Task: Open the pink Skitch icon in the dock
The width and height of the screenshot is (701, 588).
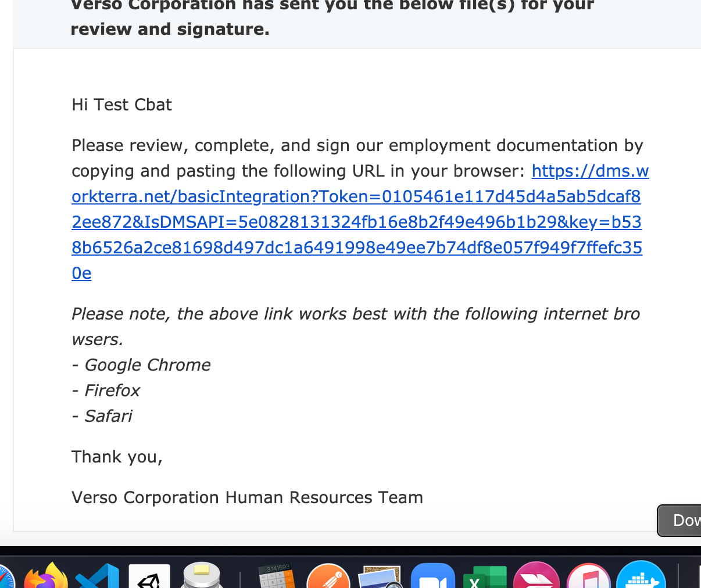Action: tap(536, 578)
